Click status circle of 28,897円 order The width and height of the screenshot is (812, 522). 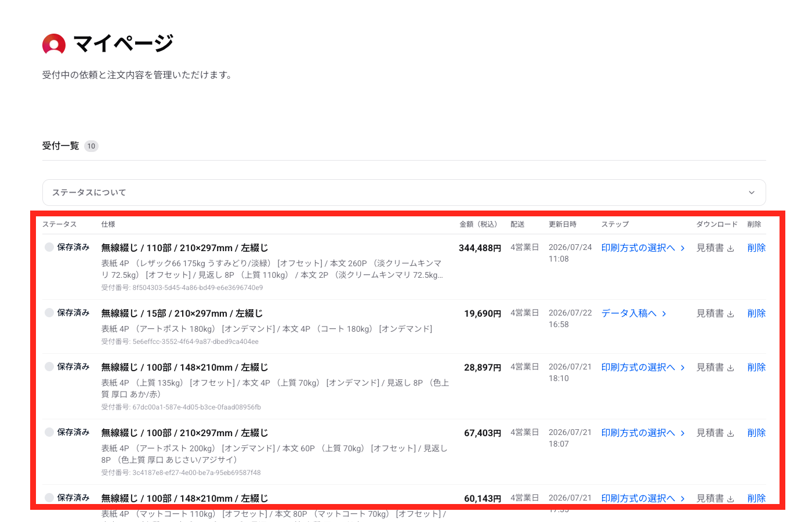[49, 367]
